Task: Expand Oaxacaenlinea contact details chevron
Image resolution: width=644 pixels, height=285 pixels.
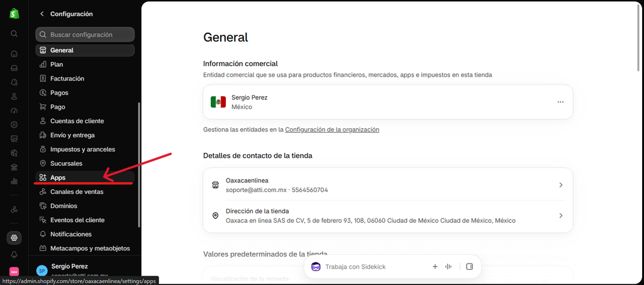Action: pos(561,185)
